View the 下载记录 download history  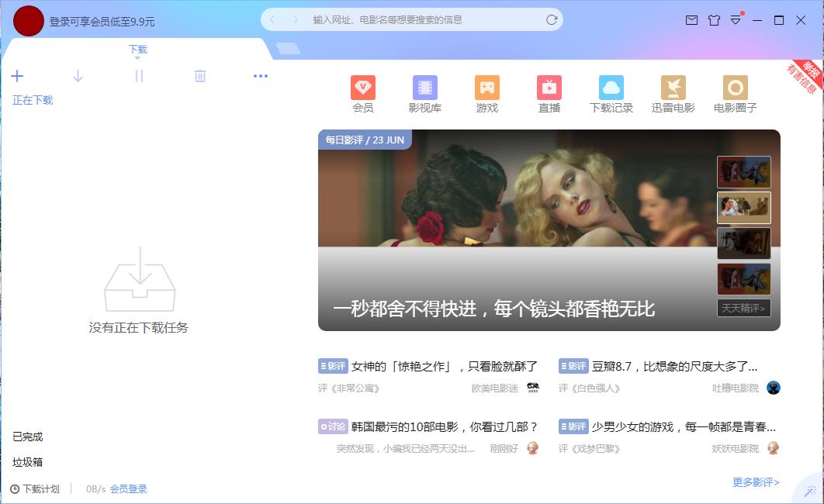coord(611,94)
